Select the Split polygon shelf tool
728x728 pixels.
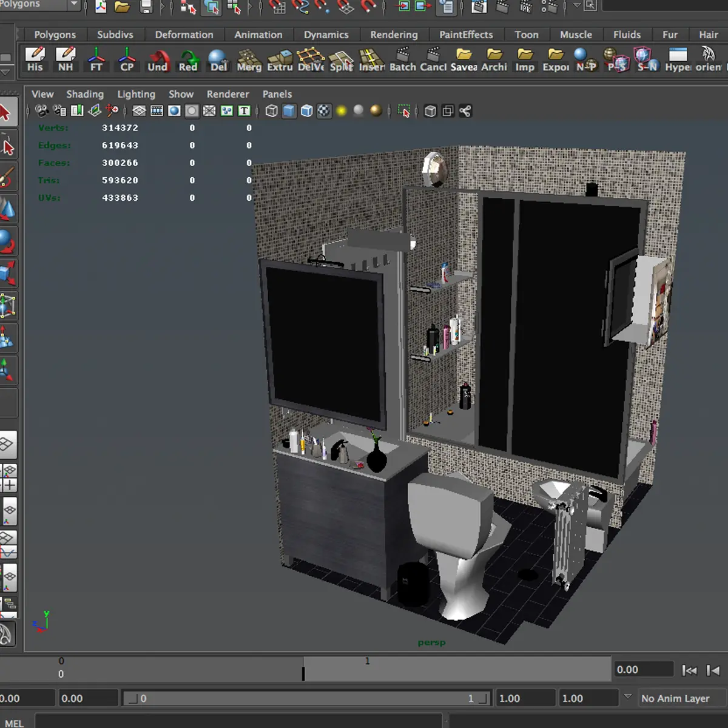pyautogui.click(x=341, y=60)
